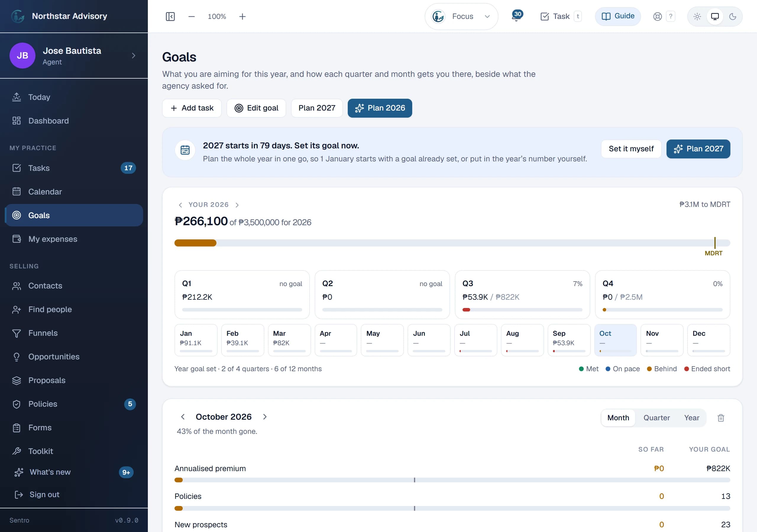757x532 pixels.
Task: Open notifications bell with 30 badge
Action: [x=516, y=16]
